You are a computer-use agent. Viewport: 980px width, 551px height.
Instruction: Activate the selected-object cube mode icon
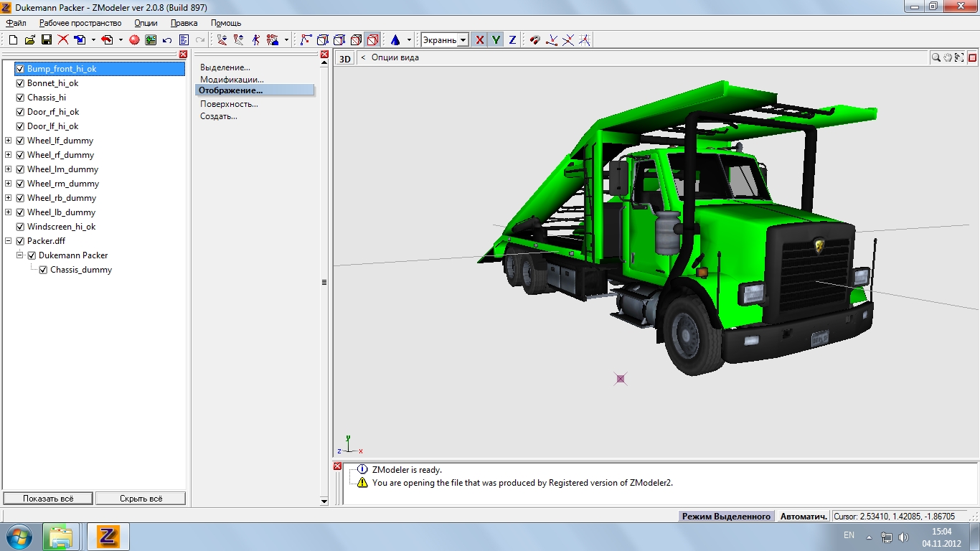(372, 40)
